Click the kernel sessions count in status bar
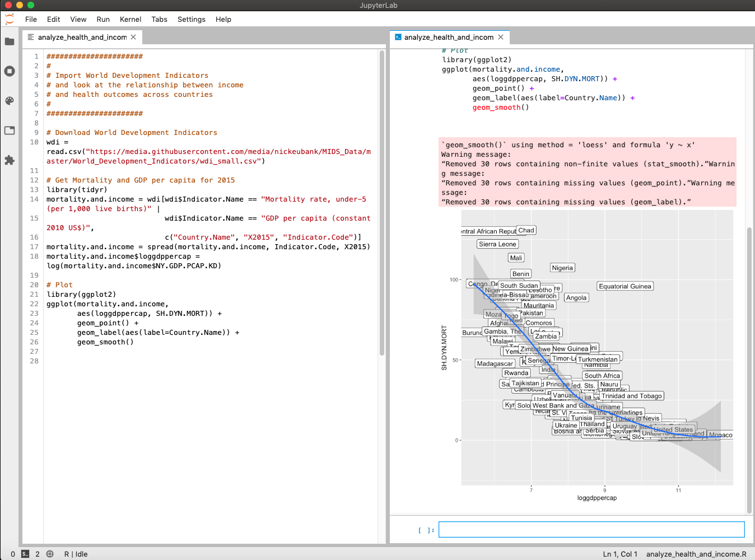 tap(36, 554)
